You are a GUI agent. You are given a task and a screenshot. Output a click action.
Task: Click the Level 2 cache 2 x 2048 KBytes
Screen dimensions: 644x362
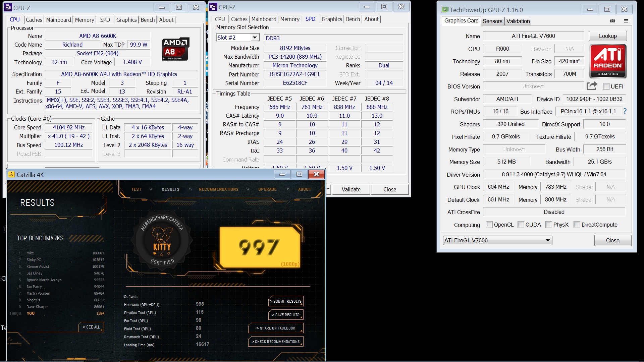[x=148, y=145]
